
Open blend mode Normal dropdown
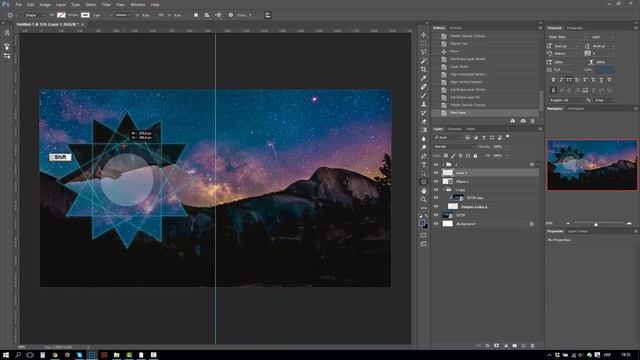click(x=454, y=147)
